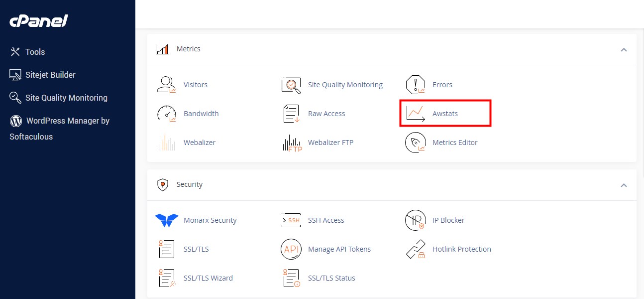Select the Metrics Editor icon

pos(415,143)
